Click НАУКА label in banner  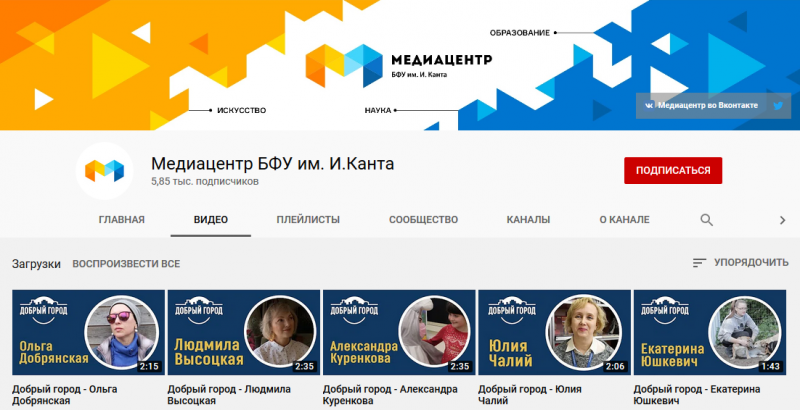(x=378, y=110)
